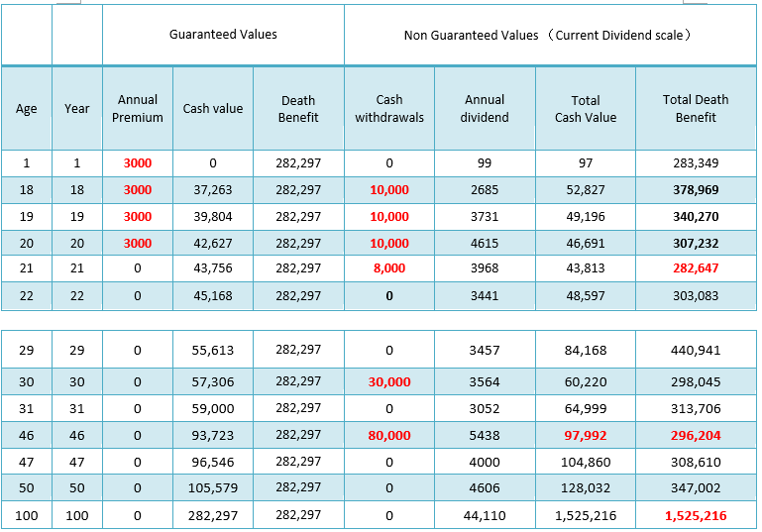Click the 44,110 annual dividend cell

(485, 515)
